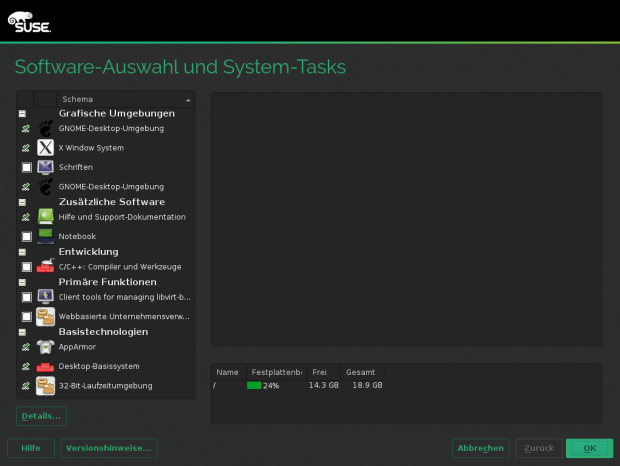
Task: Click the Gesamt column header
Action: 363,372
